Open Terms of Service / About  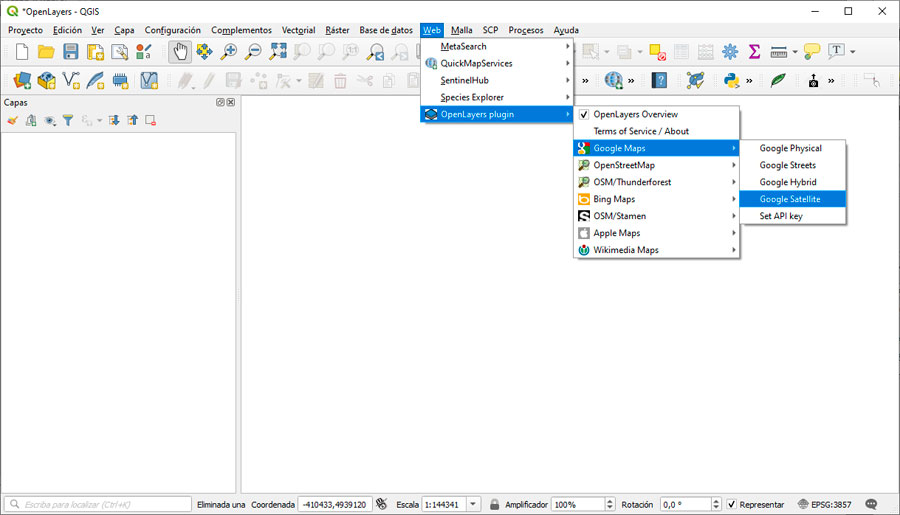coord(656,131)
